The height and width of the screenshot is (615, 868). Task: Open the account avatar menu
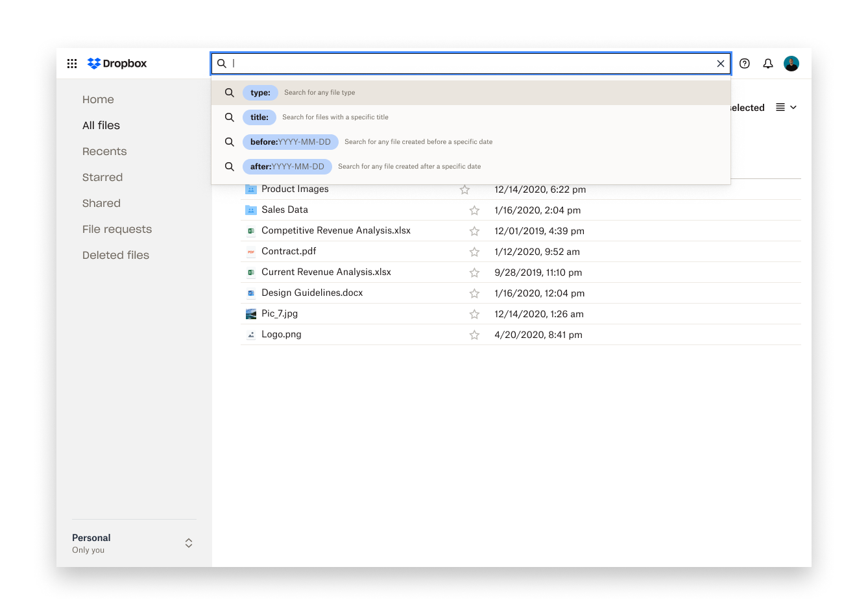tap(791, 64)
